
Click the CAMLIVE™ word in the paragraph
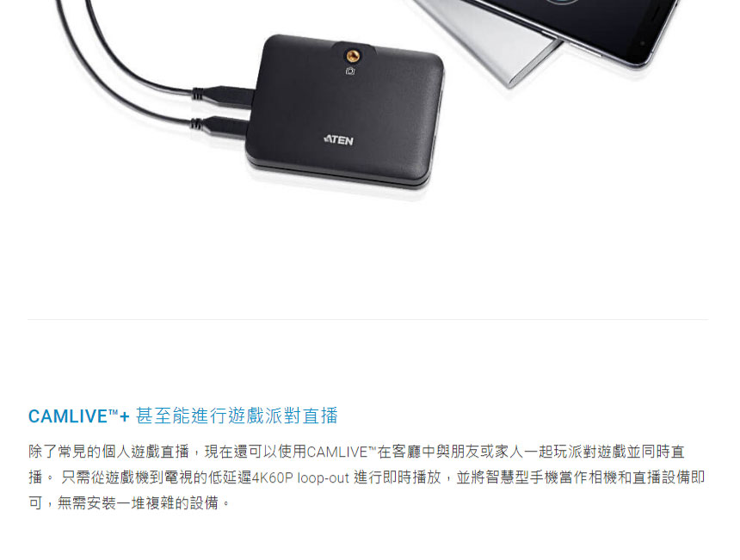point(342,452)
